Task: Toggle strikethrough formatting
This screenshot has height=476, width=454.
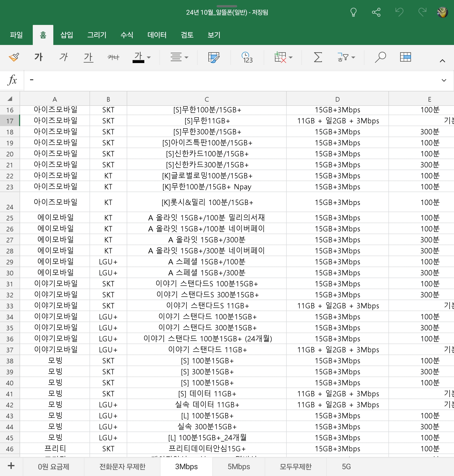Action: pyautogui.click(x=113, y=57)
